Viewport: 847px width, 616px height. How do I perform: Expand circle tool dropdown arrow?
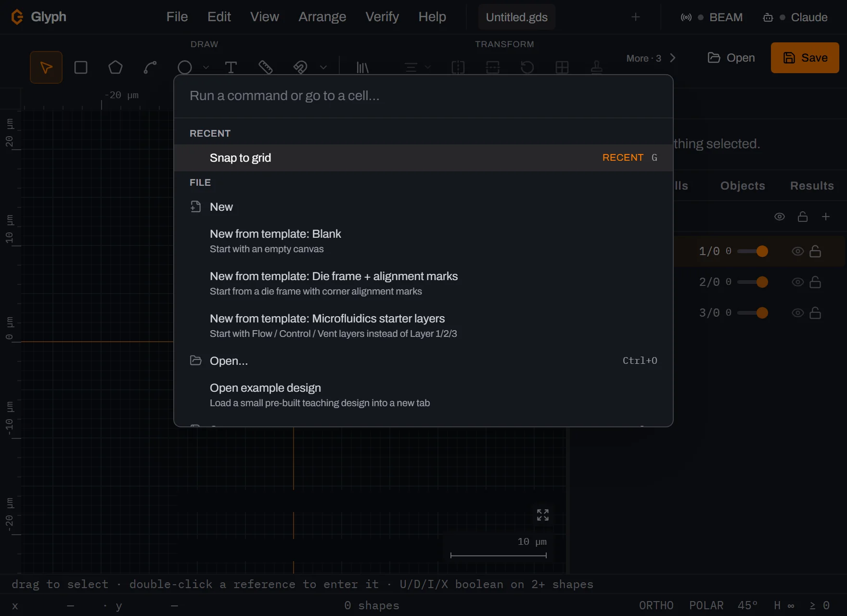tap(206, 67)
